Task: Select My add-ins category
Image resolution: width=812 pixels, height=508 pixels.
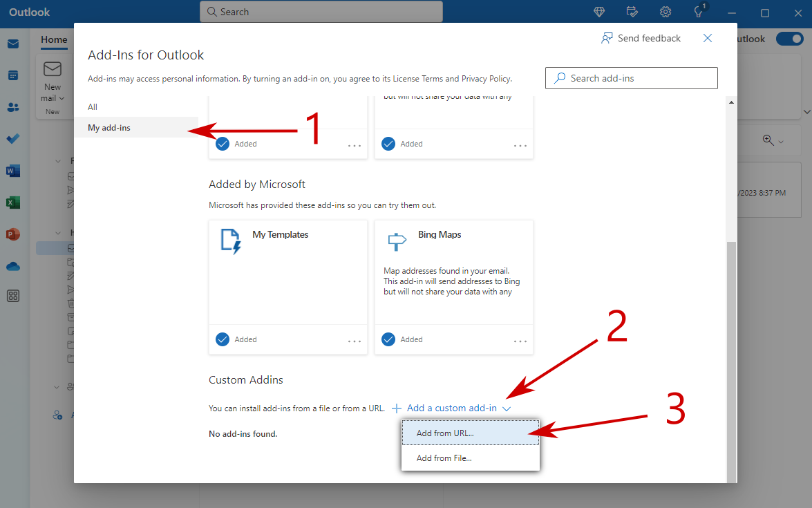Action: 109,128
